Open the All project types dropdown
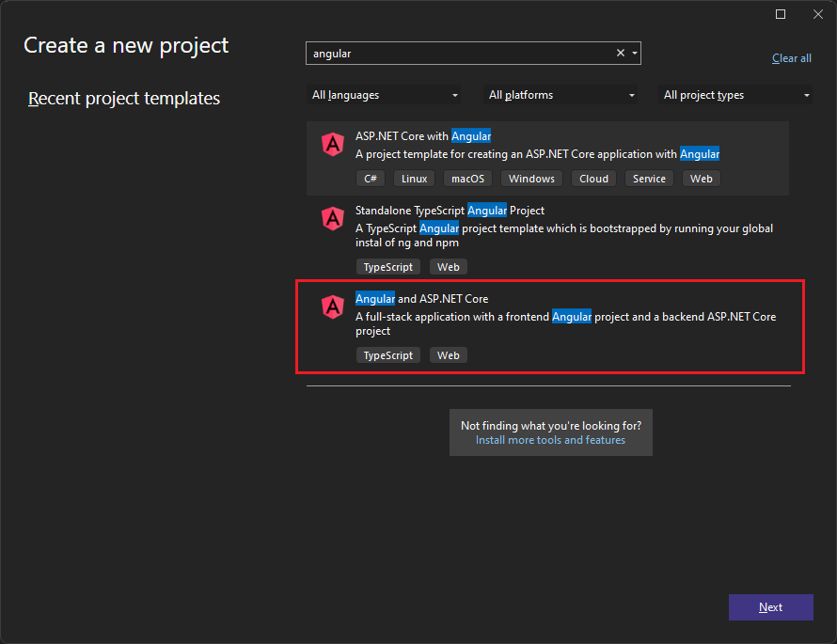837x644 pixels. point(736,94)
